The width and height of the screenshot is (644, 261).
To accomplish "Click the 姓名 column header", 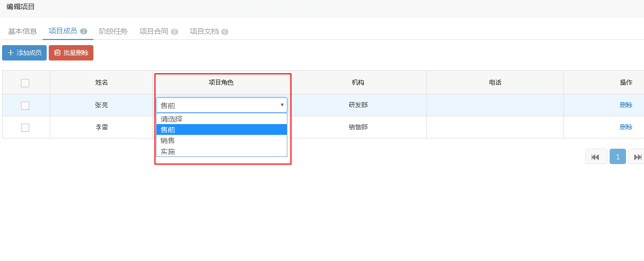I will [x=102, y=83].
